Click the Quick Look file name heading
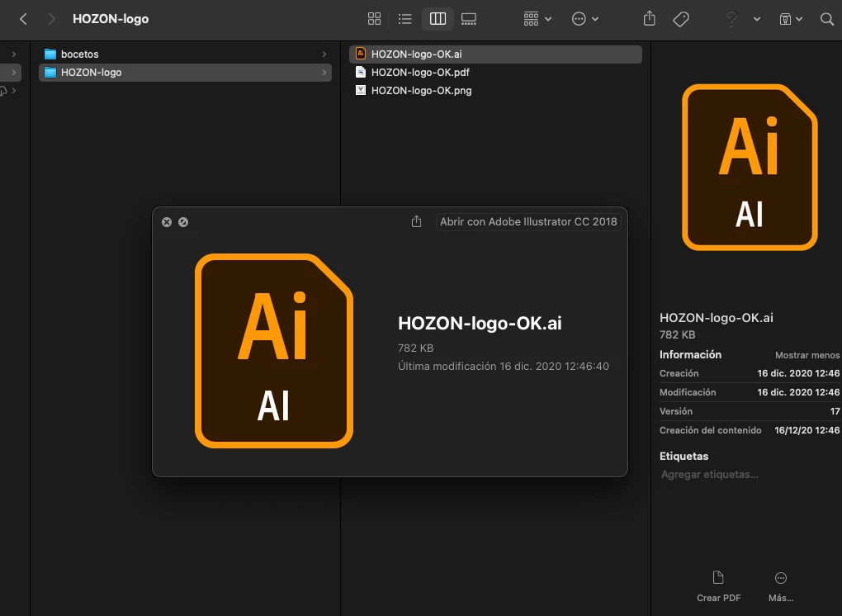The height and width of the screenshot is (616, 842). (480, 324)
